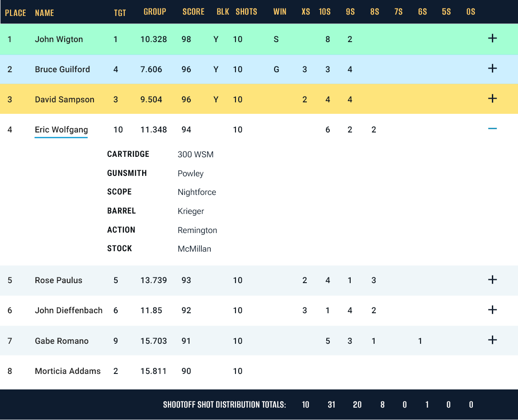518x420 pixels.
Task: Select Morticia Addams row name
Action: click(x=68, y=371)
